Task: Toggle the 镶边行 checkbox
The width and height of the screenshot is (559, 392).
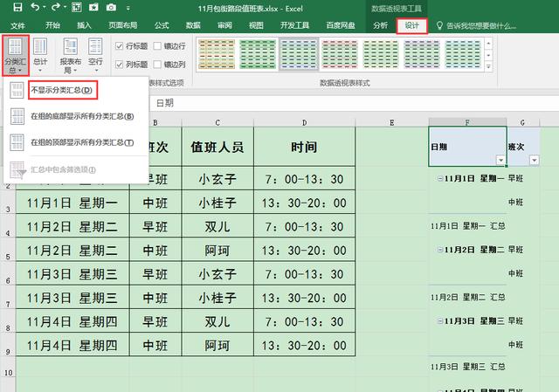Action: coord(157,46)
